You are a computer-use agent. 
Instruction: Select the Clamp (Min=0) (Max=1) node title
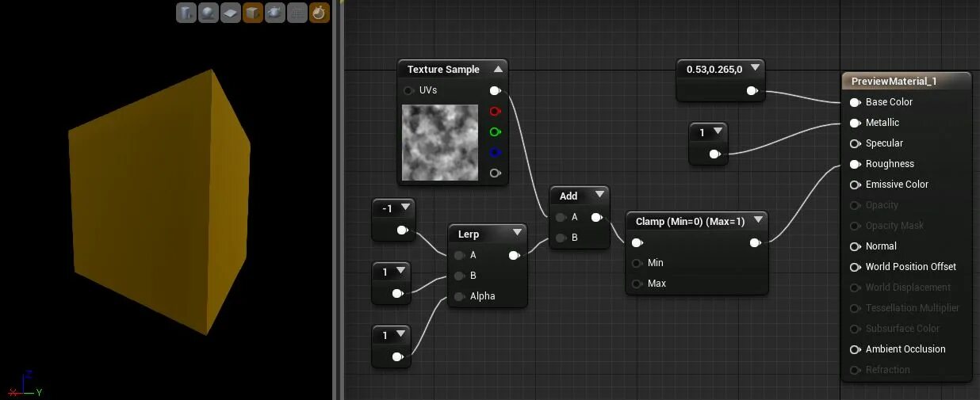[x=690, y=222]
